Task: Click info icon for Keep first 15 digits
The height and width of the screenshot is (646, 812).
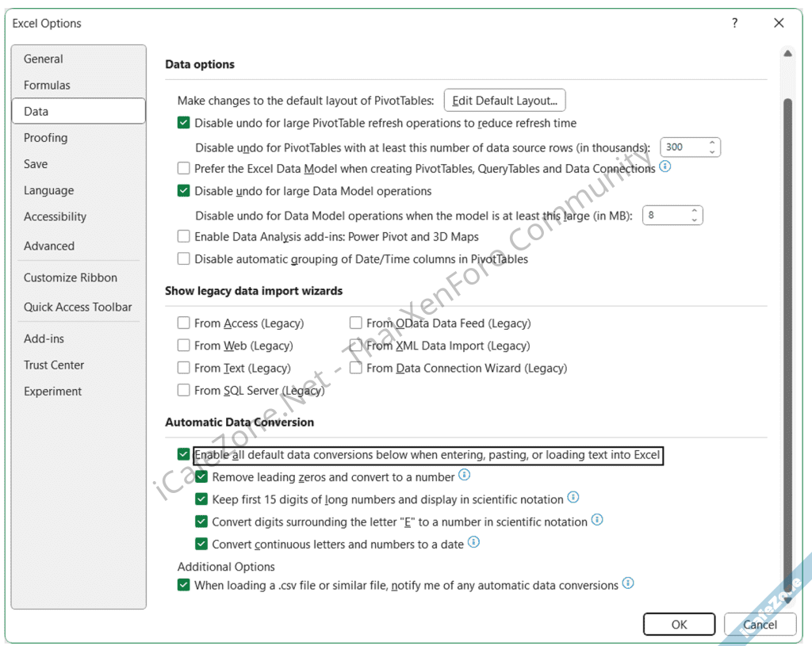Action: pos(573,498)
